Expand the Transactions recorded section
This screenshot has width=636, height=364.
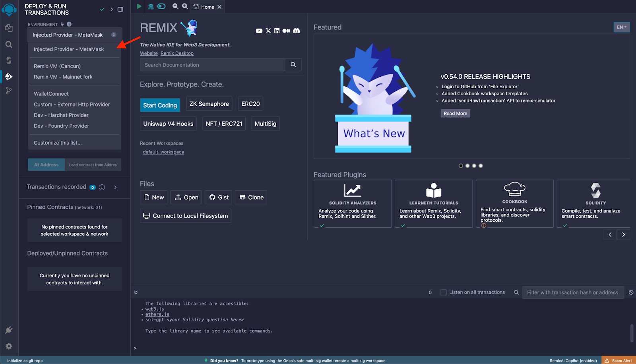(115, 187)
